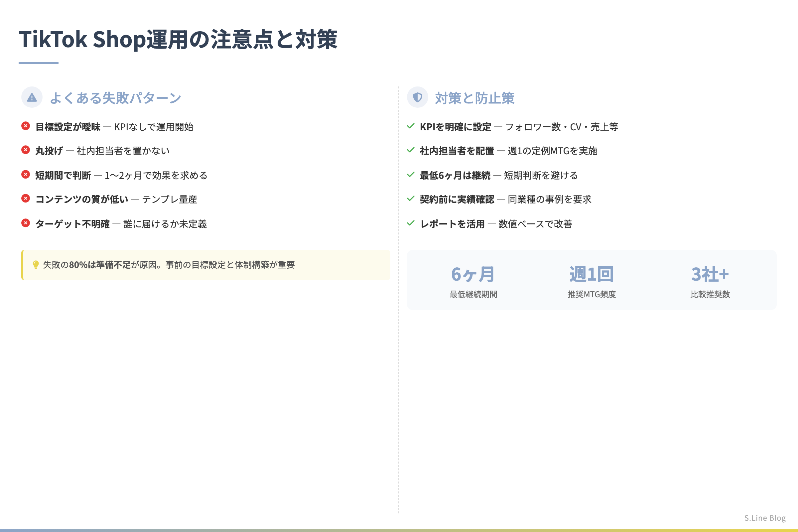The image size is (798, 532).
Task: Click the text レポートを活用 — 数値ベースで改善
Action: coord(496,224)
